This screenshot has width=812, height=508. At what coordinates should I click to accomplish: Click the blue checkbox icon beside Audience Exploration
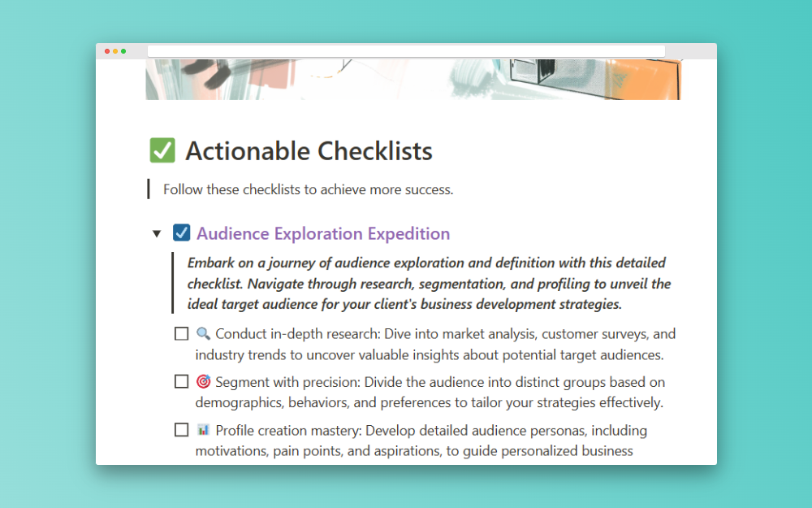click(x=182, y=233)
